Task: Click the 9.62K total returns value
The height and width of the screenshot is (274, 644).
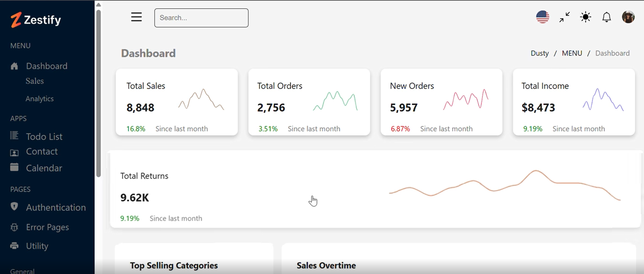Action: tap(135, 198)
